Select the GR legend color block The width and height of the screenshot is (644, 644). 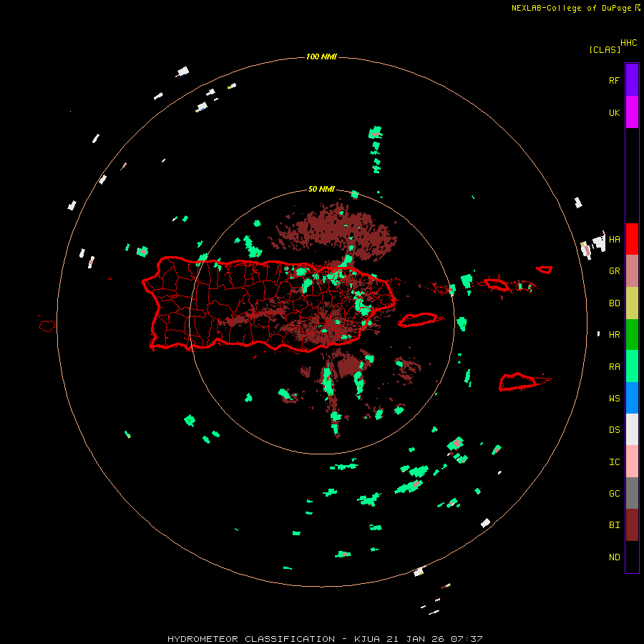click(632, 271)
